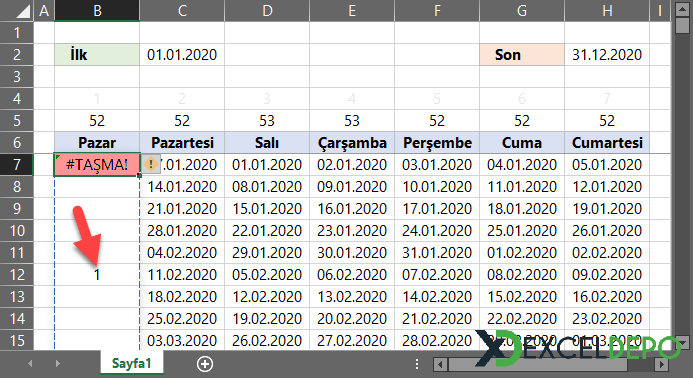
Task: Click the Çarşamba header cell
Action: [x=352, y=142]
